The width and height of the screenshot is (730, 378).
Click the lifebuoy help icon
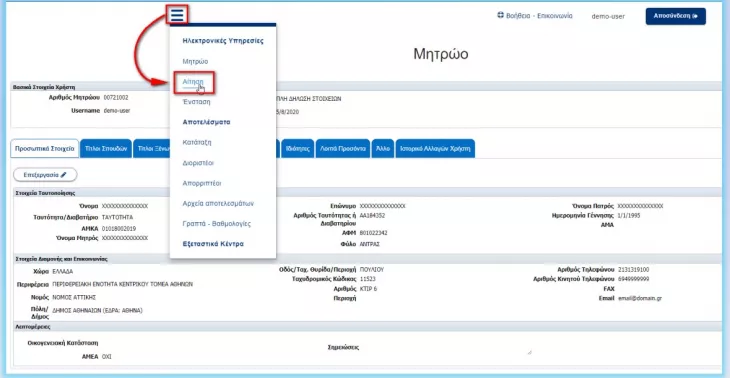click(x=500, y=15)
